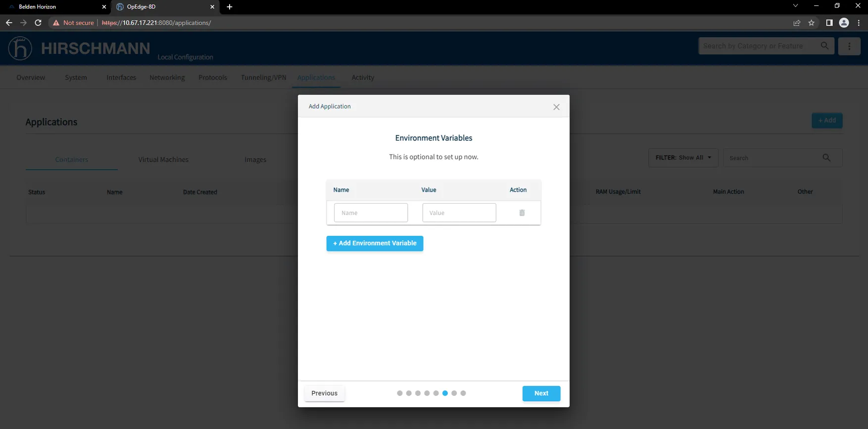The image size is (868, 429).
Task: Open the browser profile menu
Action: 844,23
